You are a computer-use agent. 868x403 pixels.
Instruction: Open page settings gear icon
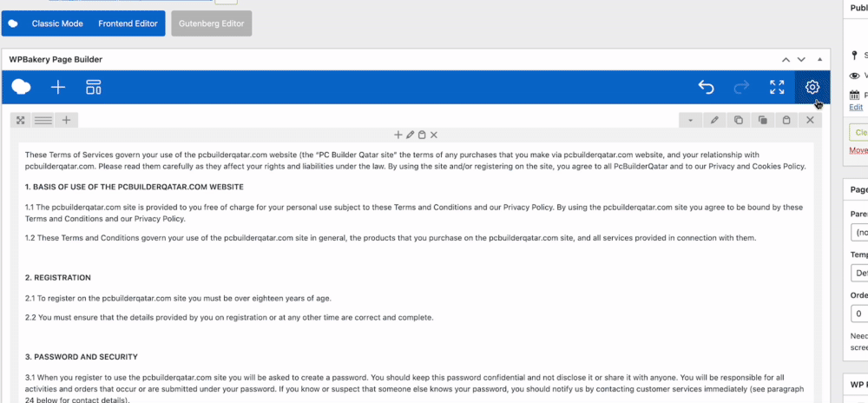812,87
